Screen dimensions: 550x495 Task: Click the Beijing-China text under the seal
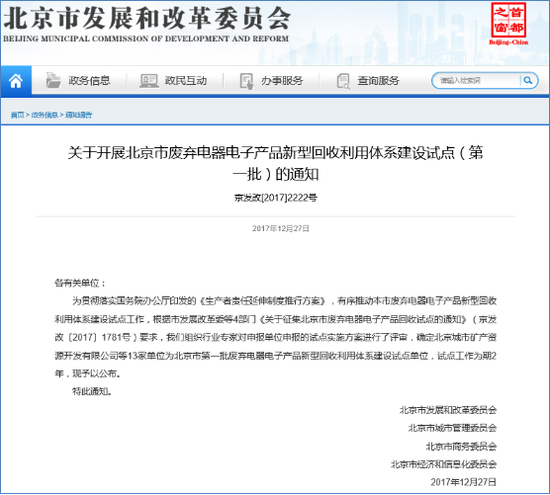pos(509,42)
